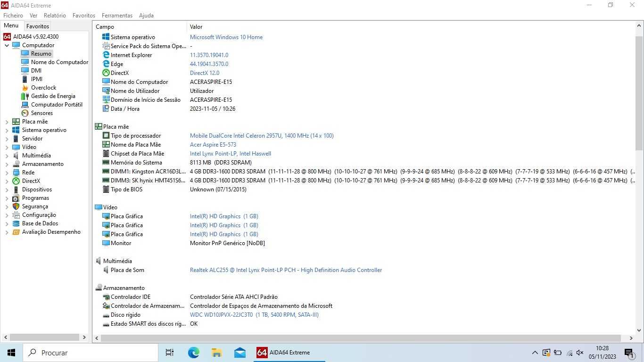Screen dimensions: 644x362
Task: Open the Mail app from taskbar
Action: coord(239,353)
